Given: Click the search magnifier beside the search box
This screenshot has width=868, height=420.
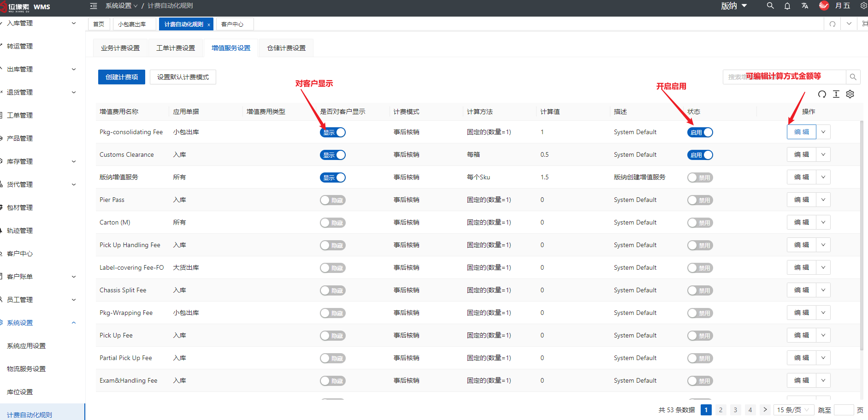Looking at the screenshot, I should pos(853,77).
